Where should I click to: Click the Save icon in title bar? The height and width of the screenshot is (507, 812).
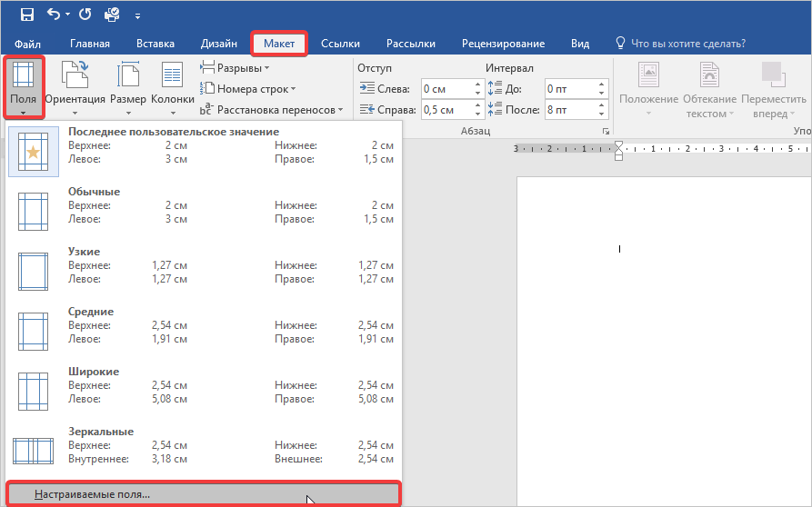click(27, 15)
